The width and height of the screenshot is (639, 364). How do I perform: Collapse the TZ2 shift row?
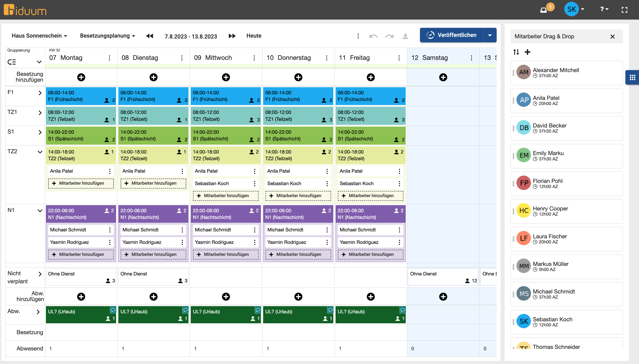pyautogui.click(x=40, y=152)
